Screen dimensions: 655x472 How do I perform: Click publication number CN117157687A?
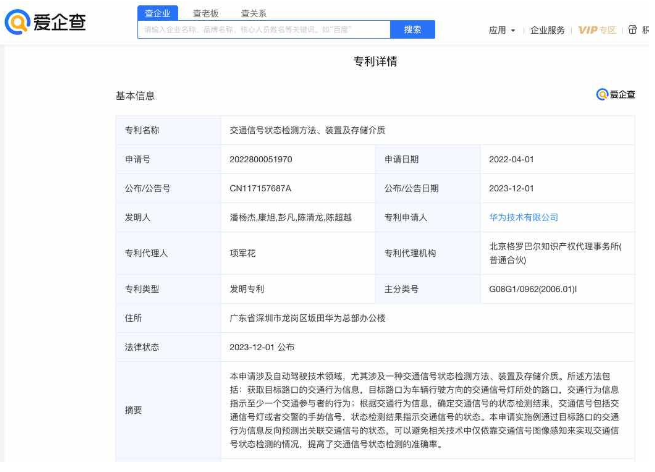[x=260, y=188]
